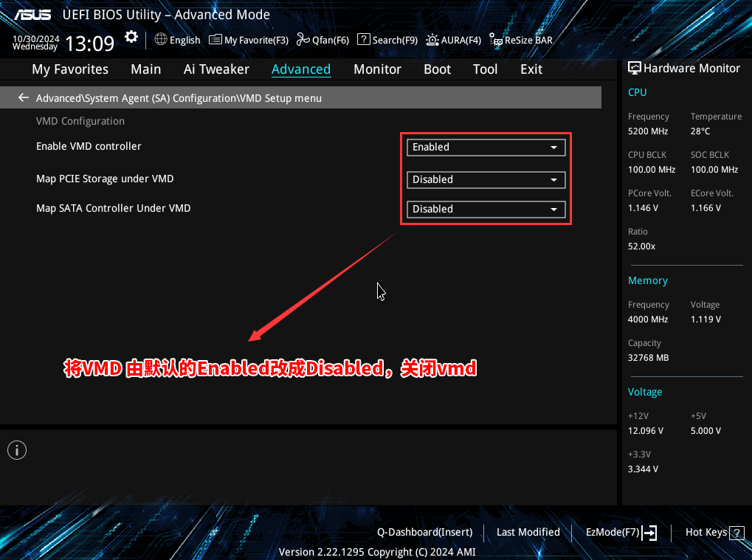Open Map SATA Controller Under VMD dropdown
The width and height of the screenshot is (752, 560).
486,209
